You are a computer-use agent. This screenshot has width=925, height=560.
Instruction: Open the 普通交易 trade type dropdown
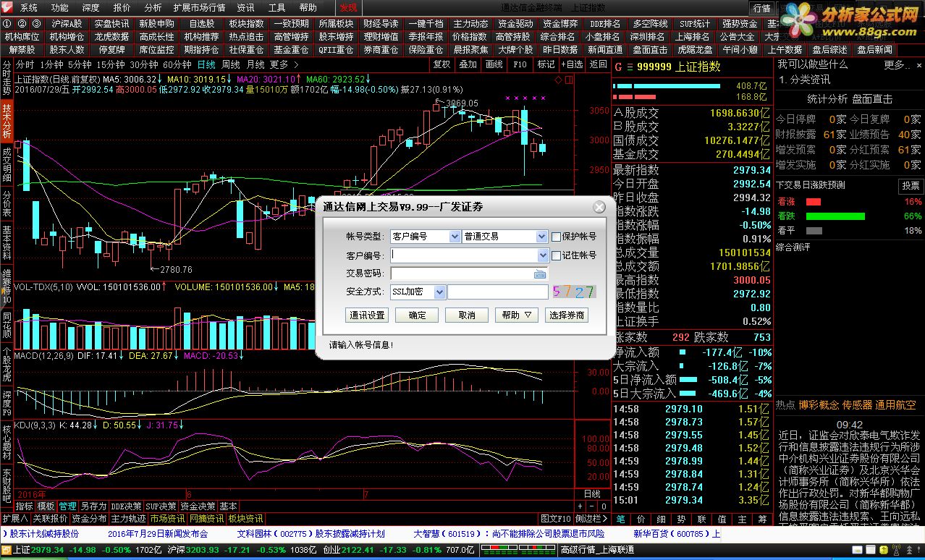click(542, 237)
